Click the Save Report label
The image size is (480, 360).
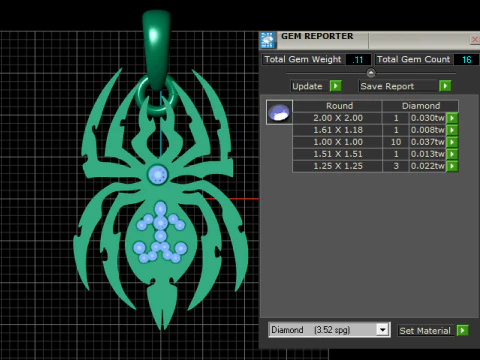[x=387, y=86]
